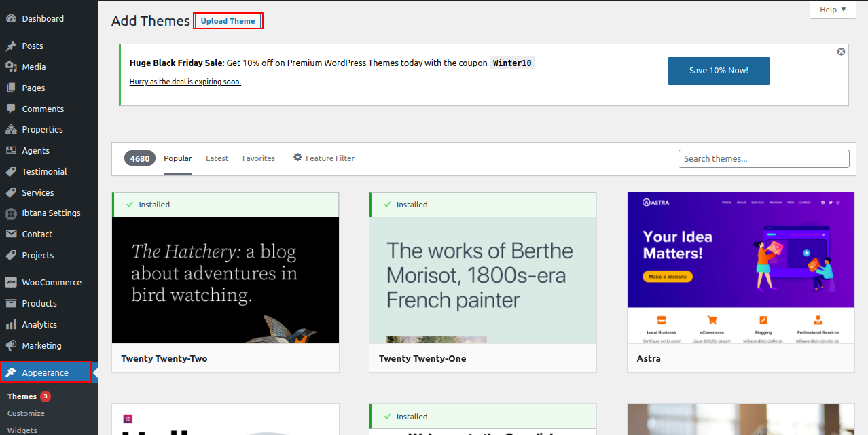Click the Analytics bar chart icon

11,324
